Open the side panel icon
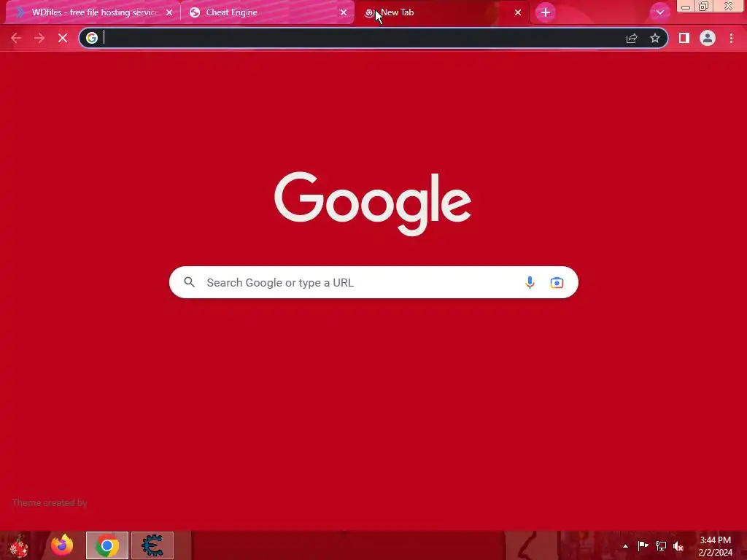This screenshot has height=560, width=747. click(x=684, y=38)
